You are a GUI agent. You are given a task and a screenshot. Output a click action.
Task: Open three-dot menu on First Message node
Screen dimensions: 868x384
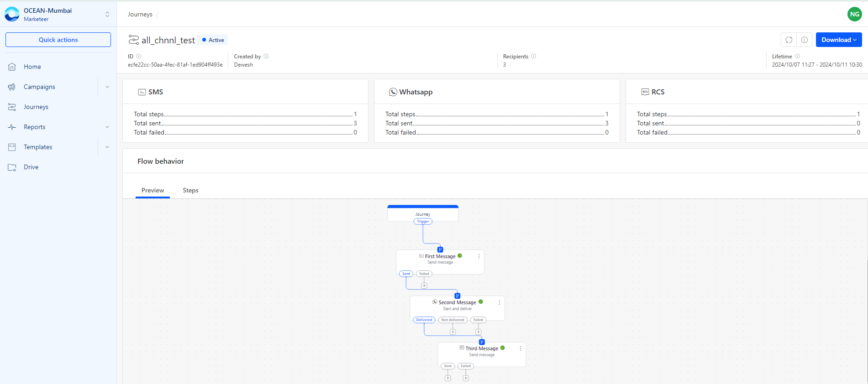click(x=479, y=256)
